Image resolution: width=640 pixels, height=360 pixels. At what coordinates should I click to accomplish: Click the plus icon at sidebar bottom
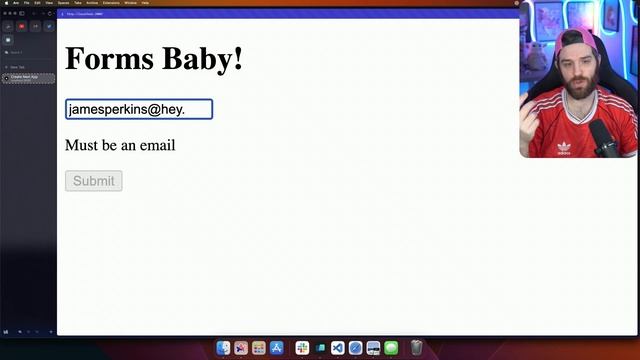[51, 332]
